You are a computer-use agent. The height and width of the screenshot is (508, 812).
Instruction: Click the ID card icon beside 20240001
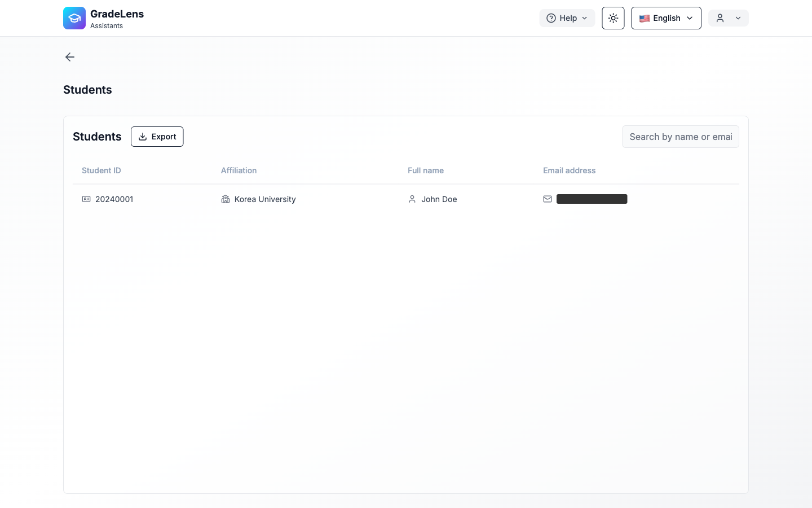86,199
